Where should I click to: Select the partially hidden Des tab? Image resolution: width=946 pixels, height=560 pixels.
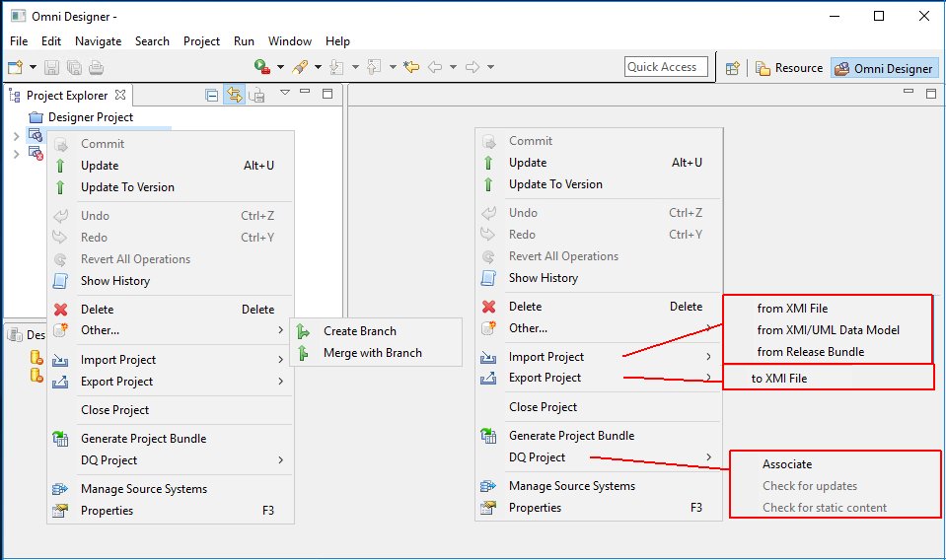pos(27,334)
